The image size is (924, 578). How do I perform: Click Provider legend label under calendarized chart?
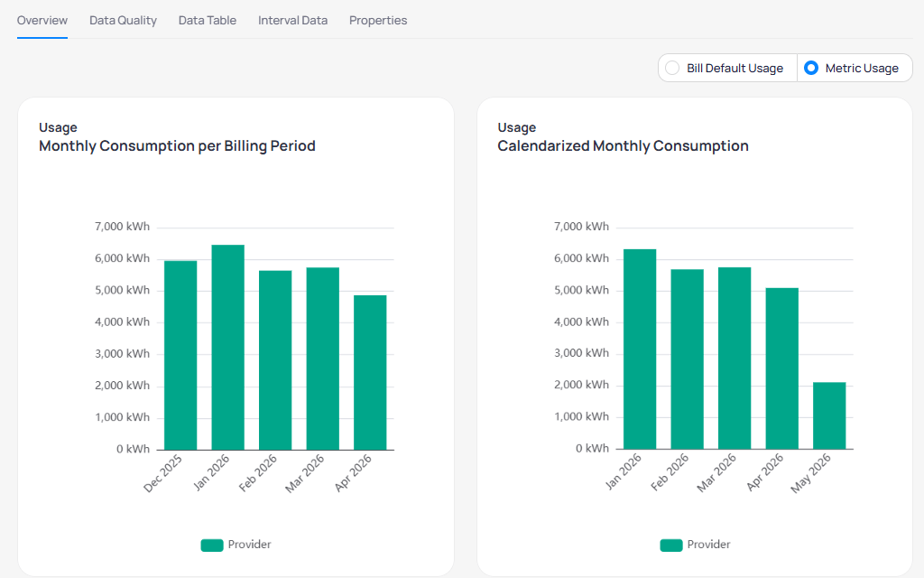pos(708,545)
